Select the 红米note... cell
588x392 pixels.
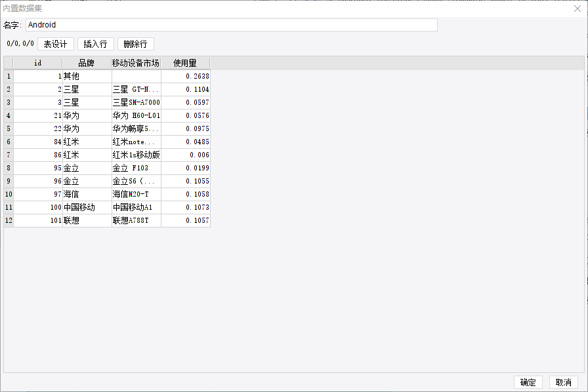point(136,142)
